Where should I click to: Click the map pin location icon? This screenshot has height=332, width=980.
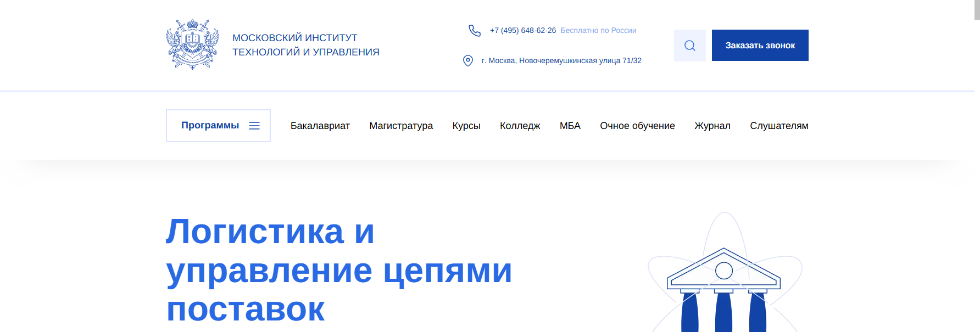(x=468, y=61)
